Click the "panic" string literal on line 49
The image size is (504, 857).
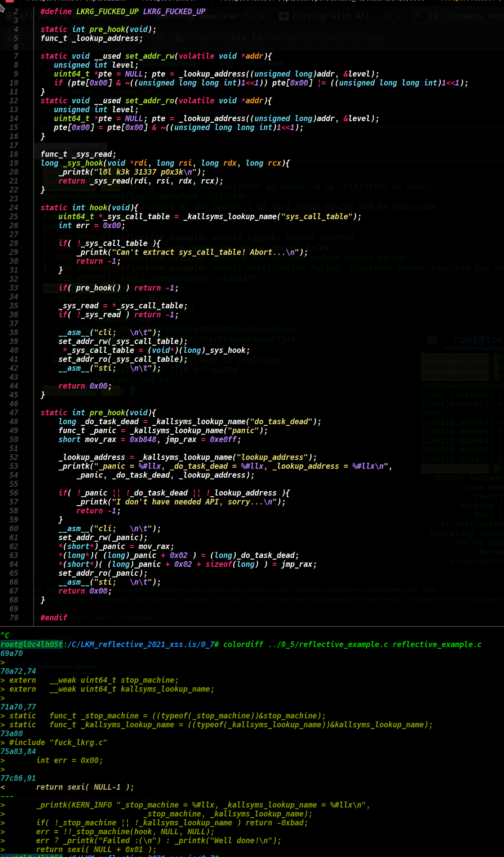(x=243, y=430)
